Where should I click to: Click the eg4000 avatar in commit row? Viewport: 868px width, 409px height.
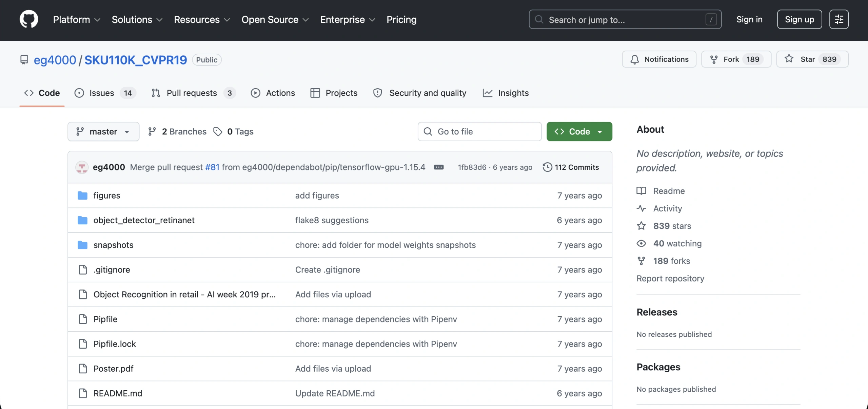point(82,167)
